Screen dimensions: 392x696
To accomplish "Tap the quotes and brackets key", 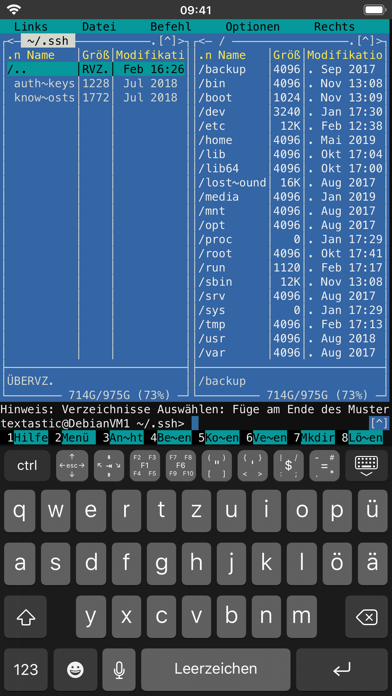I will pyautogui.click(x=217, y=466).
